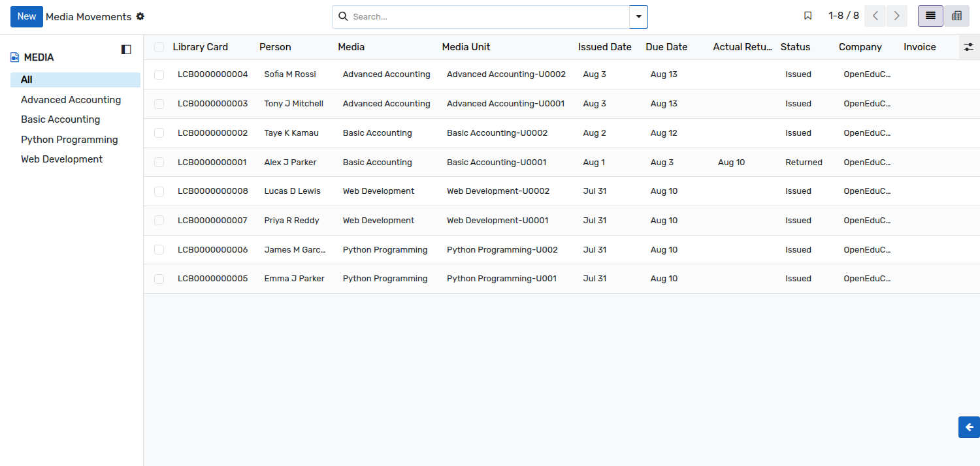The height and width of the screenshot is (466, 980).
Task: Select the All filter in Media sidebar
Action: (x=75, y=80)
